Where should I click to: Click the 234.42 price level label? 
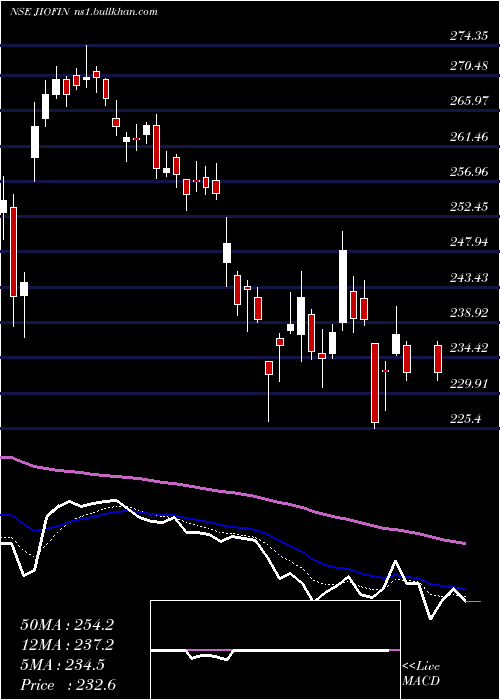(x=469, y=347)
